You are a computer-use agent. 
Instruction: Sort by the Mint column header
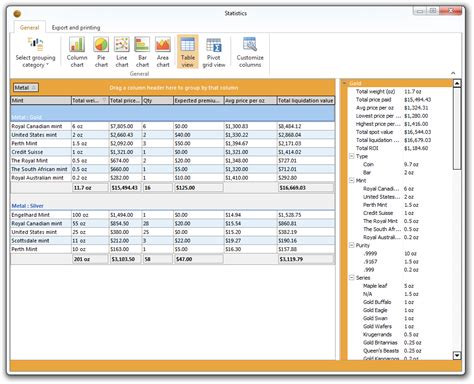click(41, 100)
